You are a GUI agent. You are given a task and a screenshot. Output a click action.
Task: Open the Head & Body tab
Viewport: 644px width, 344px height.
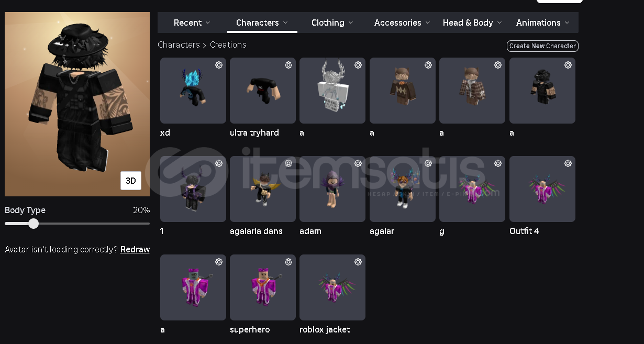click(x=472, y=23)
